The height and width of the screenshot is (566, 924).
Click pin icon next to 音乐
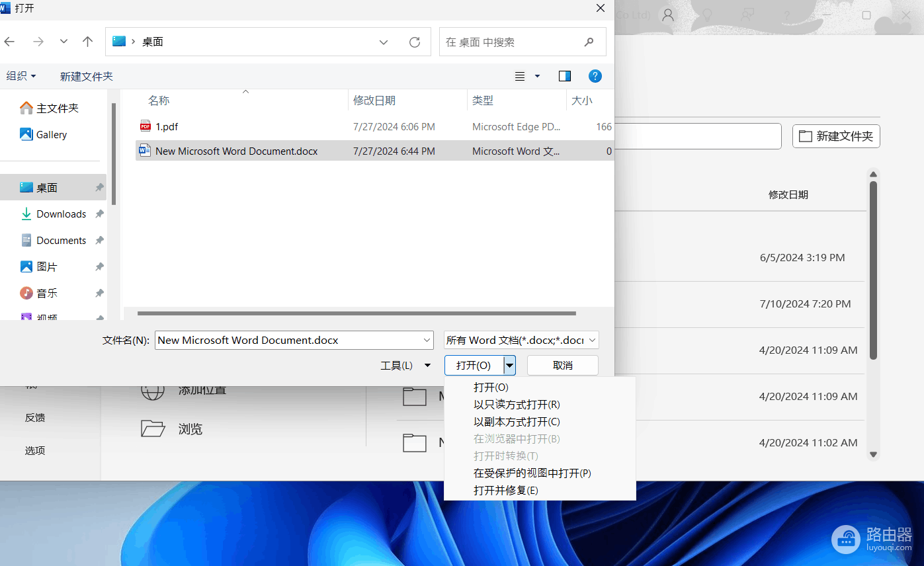99,293
